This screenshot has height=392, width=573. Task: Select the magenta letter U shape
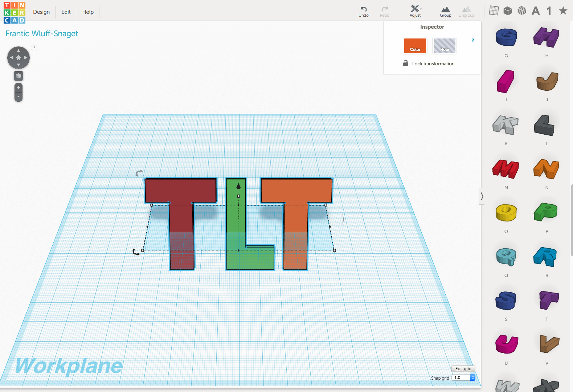507,344
